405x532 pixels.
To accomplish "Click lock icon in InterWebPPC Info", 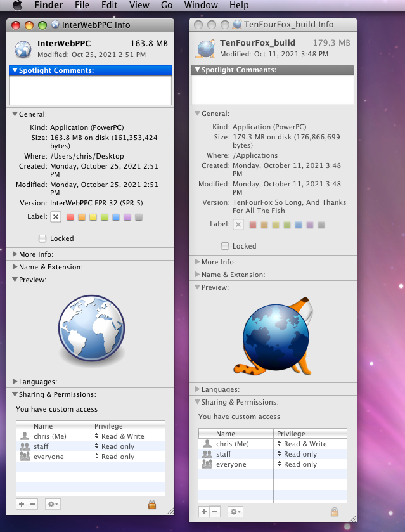I will (152, 504).
